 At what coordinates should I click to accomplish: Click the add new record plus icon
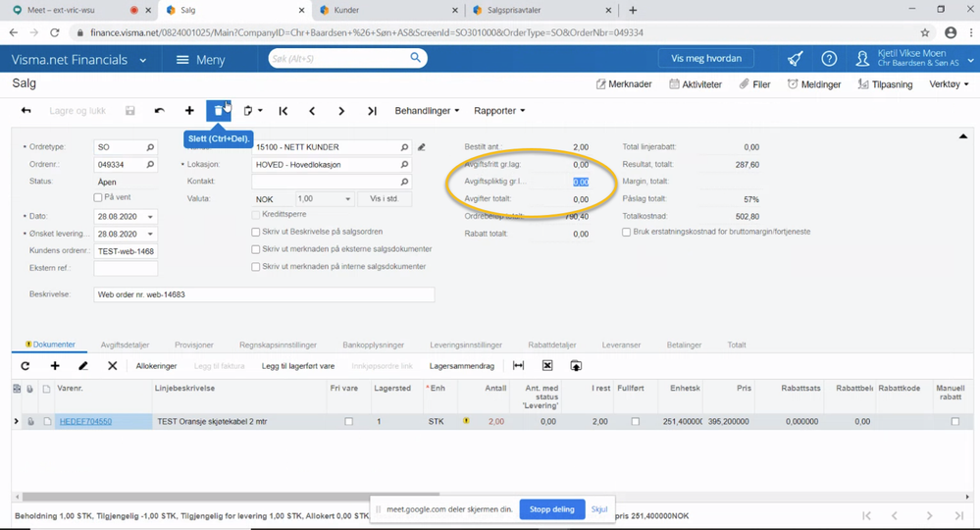coord(189,111)
